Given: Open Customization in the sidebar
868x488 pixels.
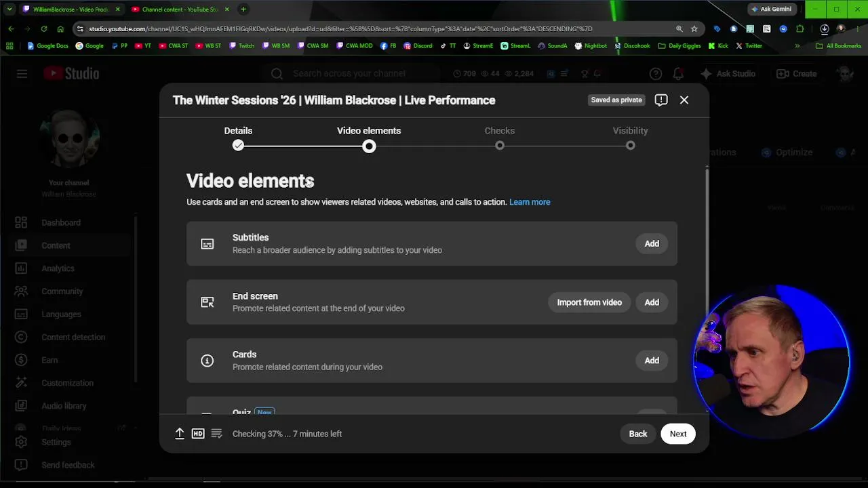Looking at the screenshot, I should pos(68,383).
